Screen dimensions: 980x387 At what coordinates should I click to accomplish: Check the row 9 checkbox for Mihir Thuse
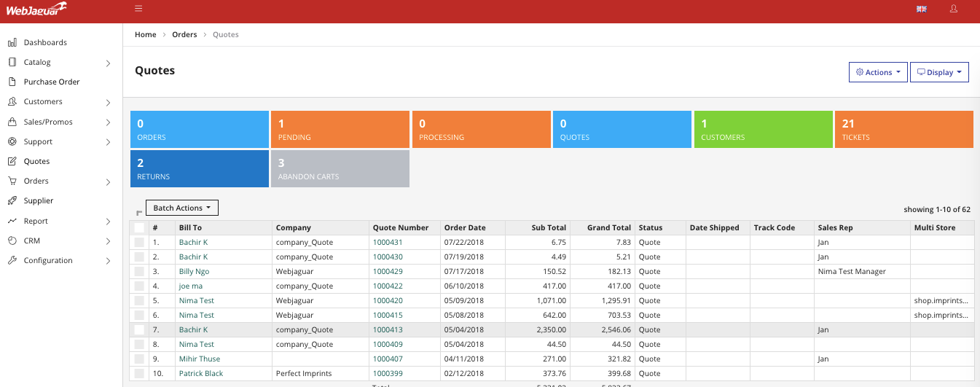coord(139,359)
